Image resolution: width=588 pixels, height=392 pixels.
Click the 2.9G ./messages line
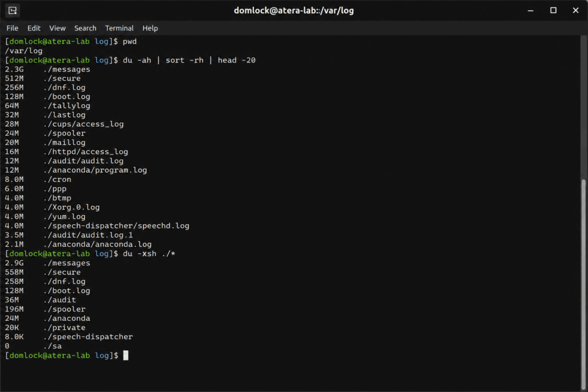coord(48,263)
